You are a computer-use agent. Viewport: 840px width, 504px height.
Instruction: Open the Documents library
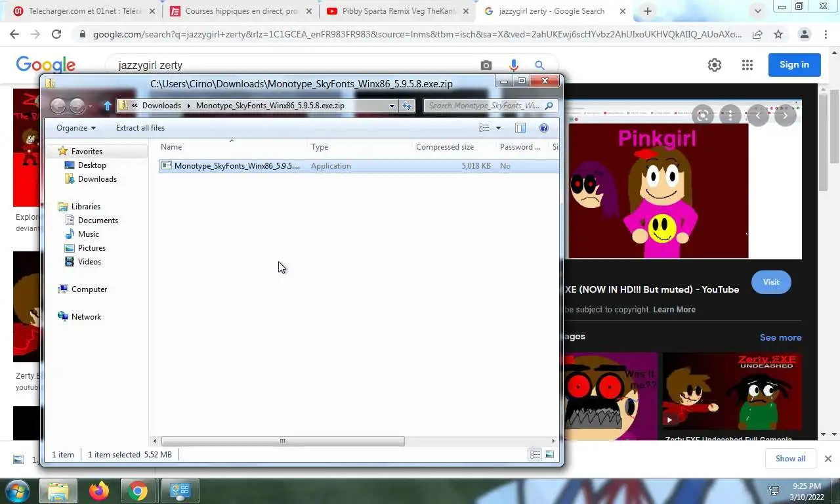(x=98, y=220)
